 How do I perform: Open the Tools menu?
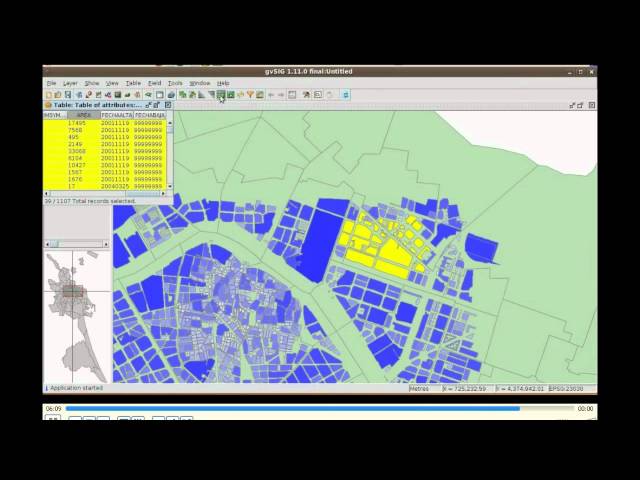175,83
